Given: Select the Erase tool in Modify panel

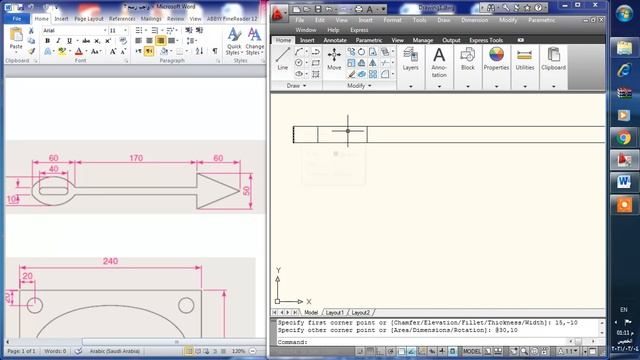Looking at the screenshot, I should point(351,74).
